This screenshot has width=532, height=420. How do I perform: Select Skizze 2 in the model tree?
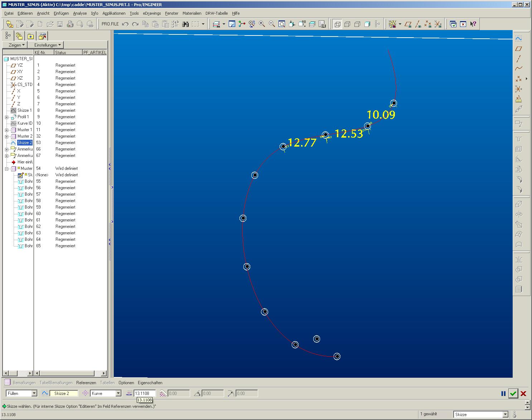25,143
